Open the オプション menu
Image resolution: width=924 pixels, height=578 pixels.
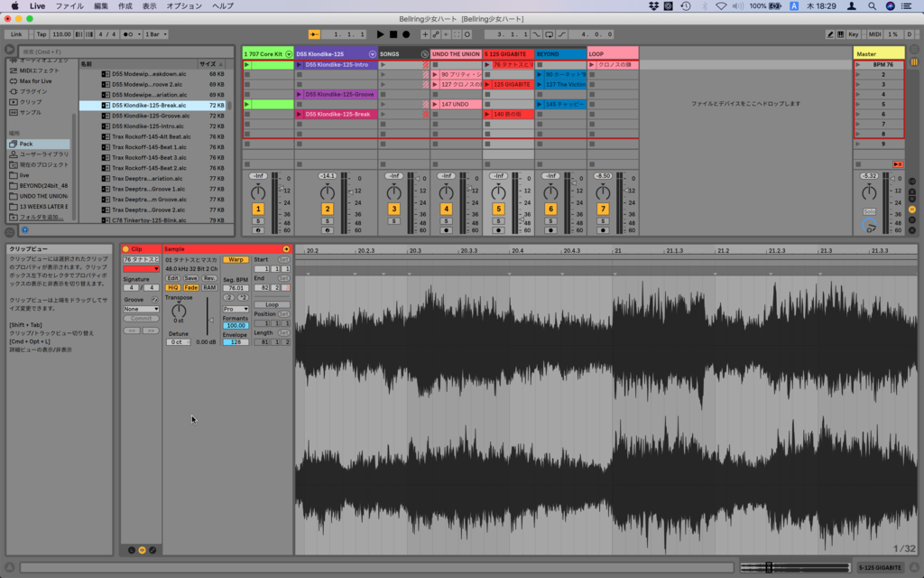pos(184,6)
